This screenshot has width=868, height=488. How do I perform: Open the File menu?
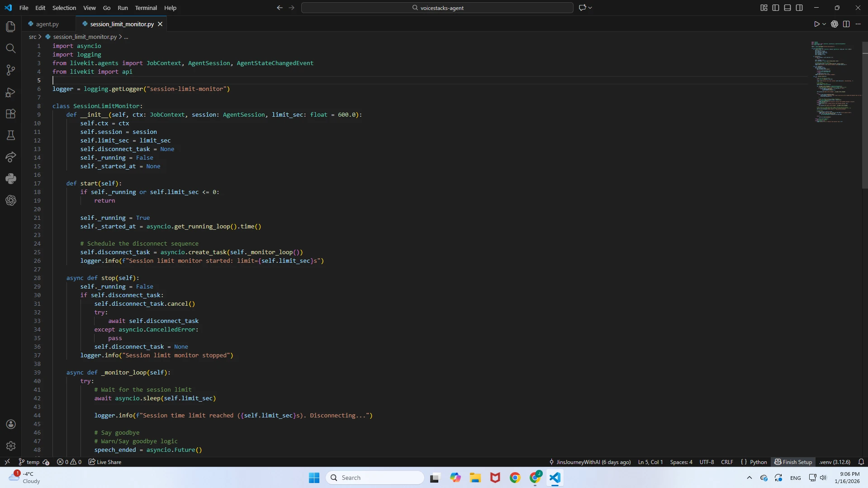click(x=24, y=8)
